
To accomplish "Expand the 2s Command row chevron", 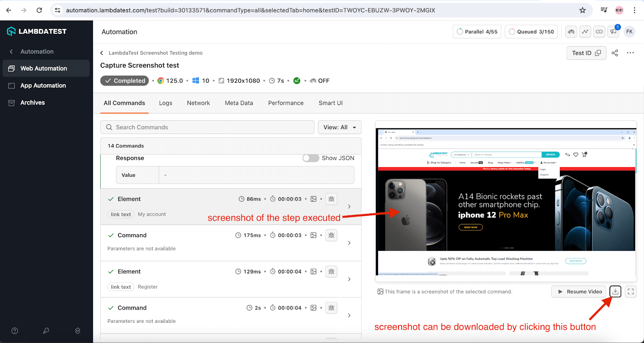I will pyautogui.click(x=349, y=315).
